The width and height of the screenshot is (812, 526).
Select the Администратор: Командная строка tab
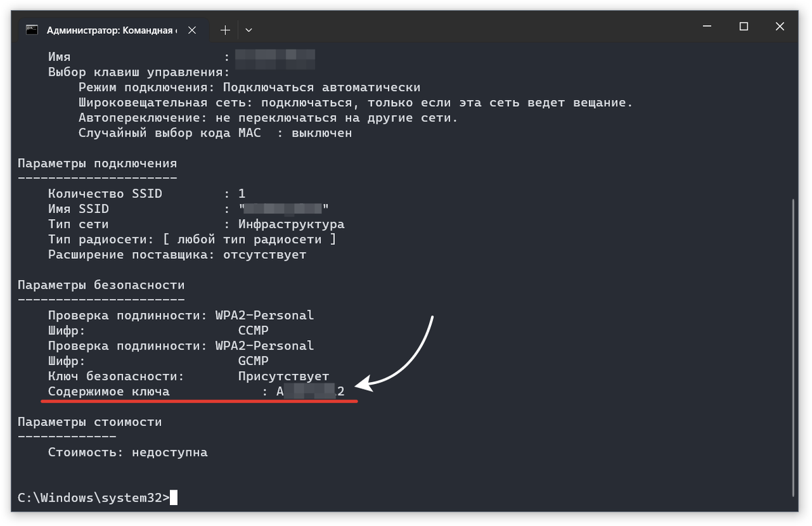tap(113, 30)
